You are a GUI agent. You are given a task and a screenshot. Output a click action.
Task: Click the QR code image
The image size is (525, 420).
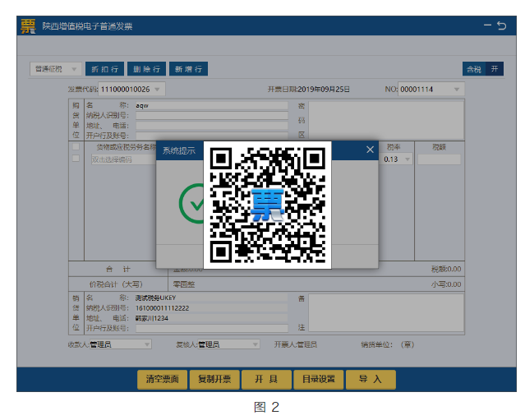pyautogui.click(x=268, y=205)
